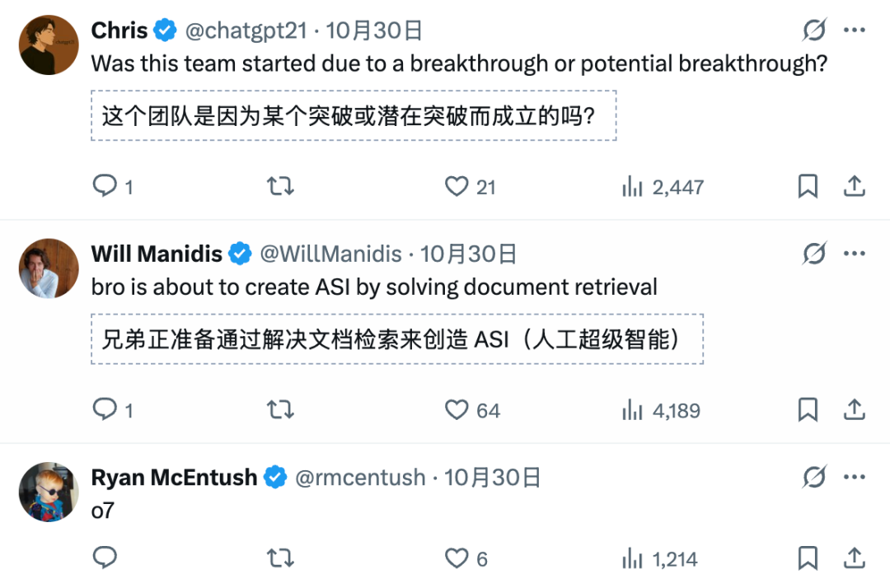
Task: Like Chris's tweet with 21 likes
Action: click(457, 187)
